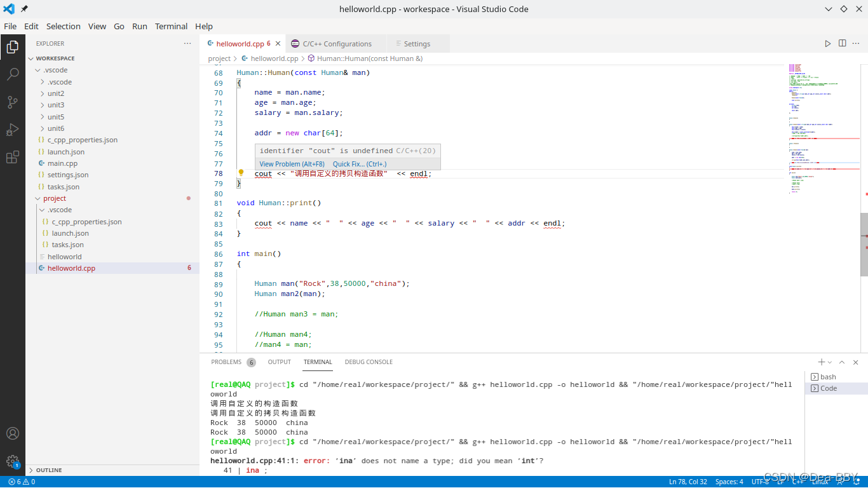Open the Search view in the activity bar
The width and height of the screenshot is (868, 488).
click(13, 74)
